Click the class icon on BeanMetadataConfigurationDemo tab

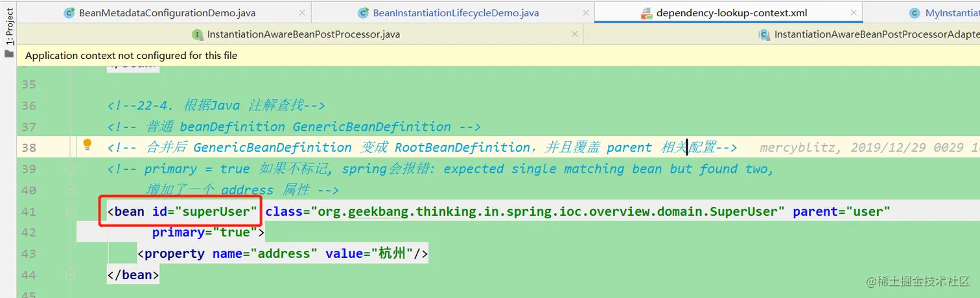pos(69,13)
